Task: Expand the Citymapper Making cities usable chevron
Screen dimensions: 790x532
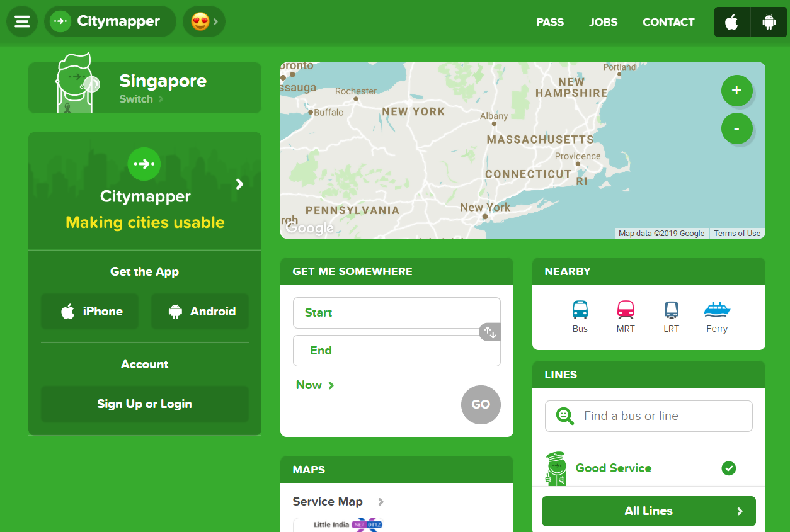Action: [x=239, y=184]
